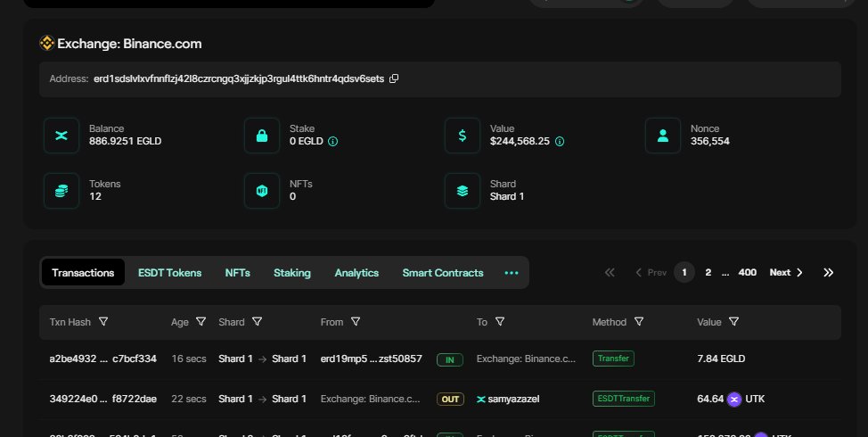Click the Tokens count 12

95,196
